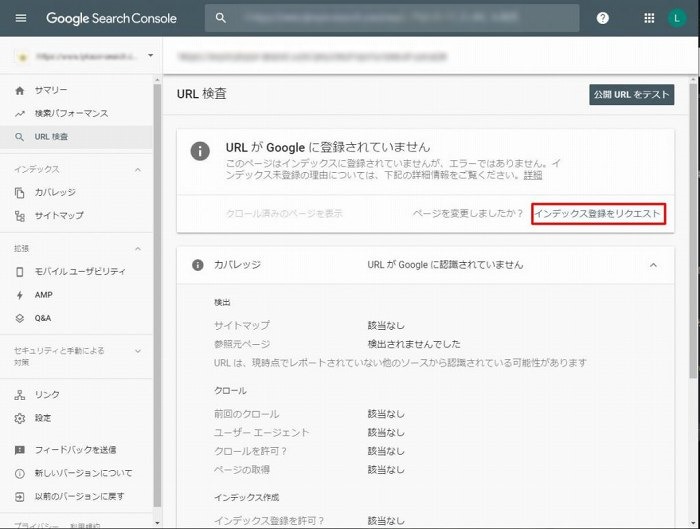Click the pages icon beside カバレッジ in sidebar

click(x=20, y=192)
